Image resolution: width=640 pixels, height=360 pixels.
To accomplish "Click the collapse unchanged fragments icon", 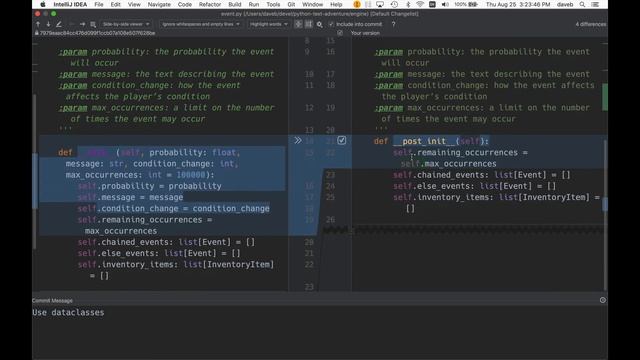I will click(x=299, y=24).
